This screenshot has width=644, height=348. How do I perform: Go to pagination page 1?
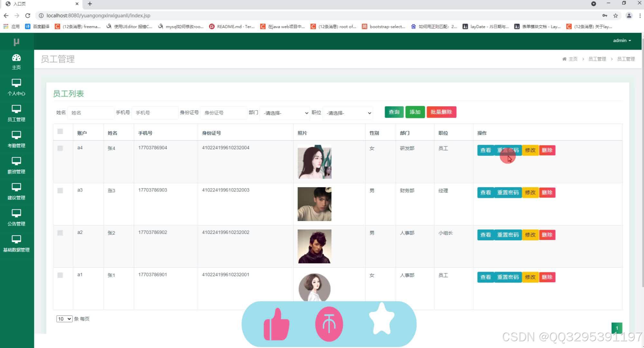point(617,328)
